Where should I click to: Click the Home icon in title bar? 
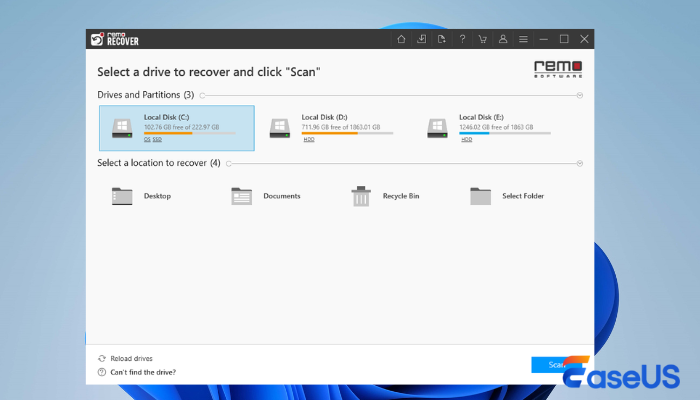point(401,39)
